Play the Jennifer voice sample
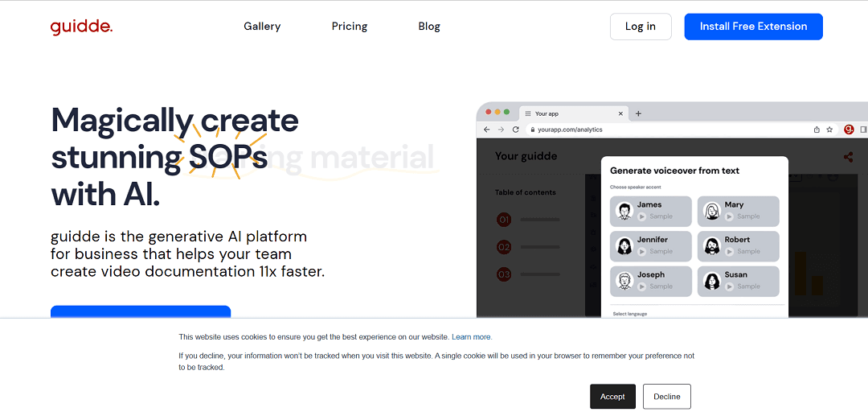The height and width of the screenshot is (420, 868). [642, 252]
